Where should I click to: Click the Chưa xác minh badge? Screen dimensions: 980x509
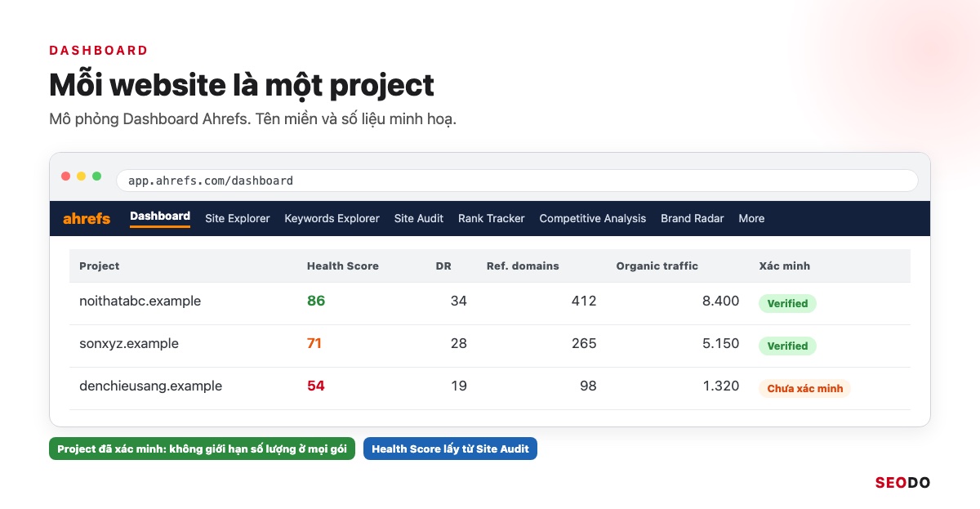[x=804, y=388]
